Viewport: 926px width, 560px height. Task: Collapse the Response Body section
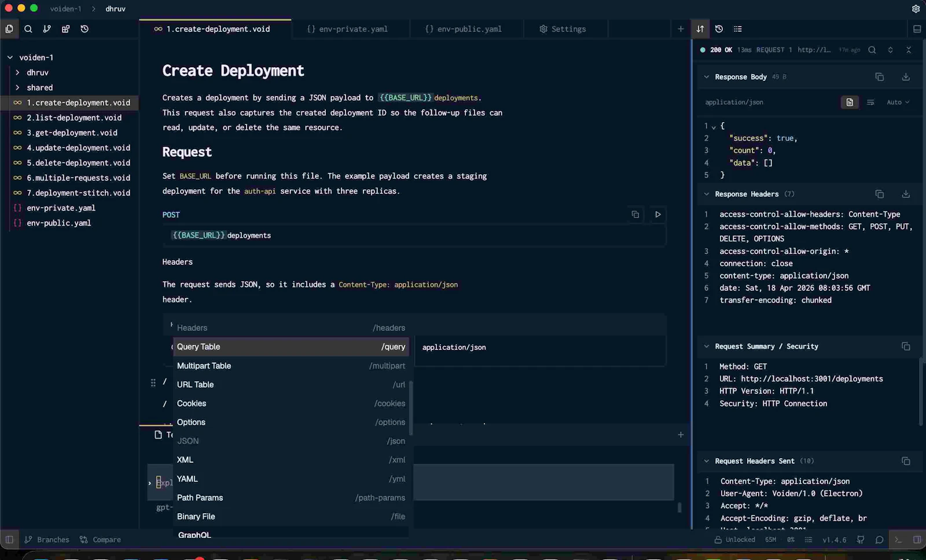point(706,77)
